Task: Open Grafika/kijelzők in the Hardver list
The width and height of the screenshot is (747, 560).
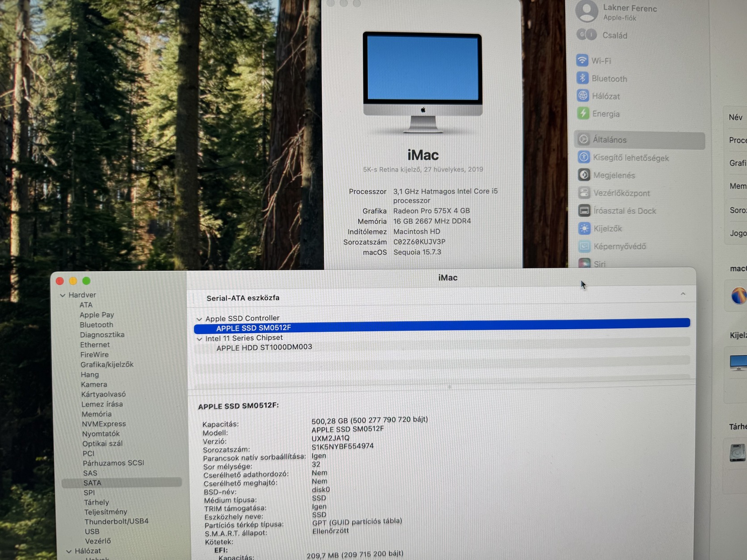Action: (x=107, y=364)
